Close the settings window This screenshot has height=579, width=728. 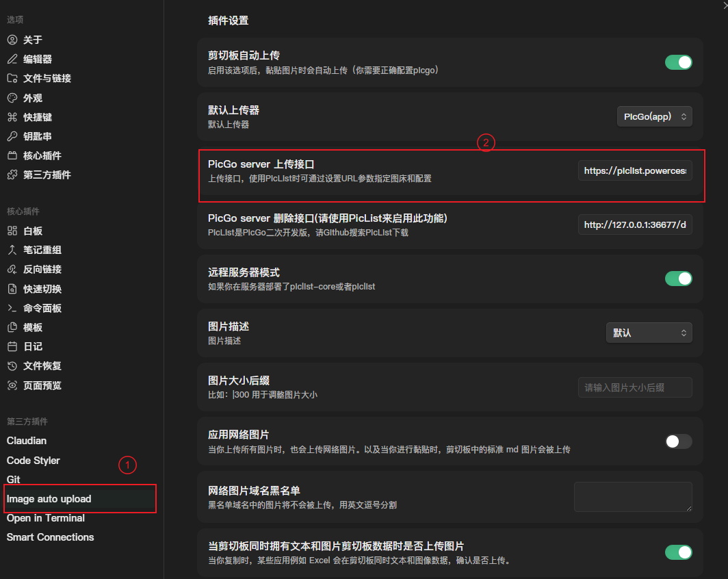[725, 5]
